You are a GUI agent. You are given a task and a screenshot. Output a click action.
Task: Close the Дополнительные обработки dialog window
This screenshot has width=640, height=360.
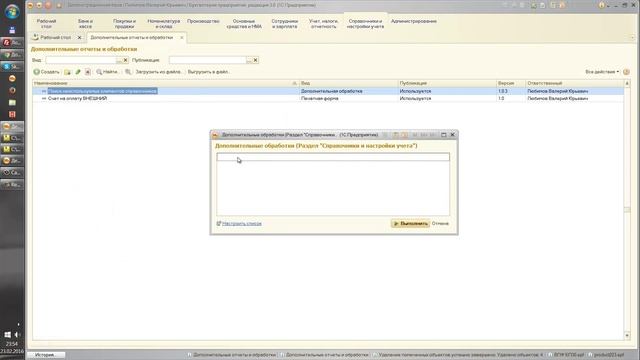click(452, 135)
